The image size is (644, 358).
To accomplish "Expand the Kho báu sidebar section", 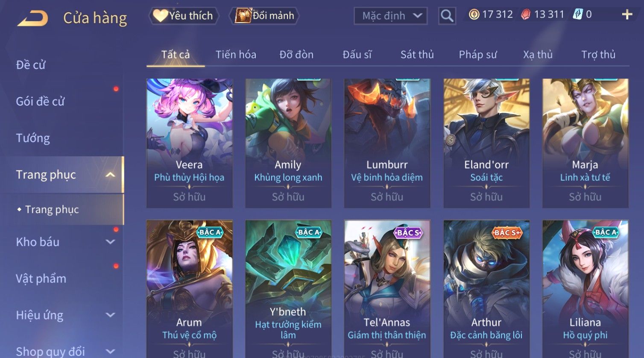I will click(110, 242).
